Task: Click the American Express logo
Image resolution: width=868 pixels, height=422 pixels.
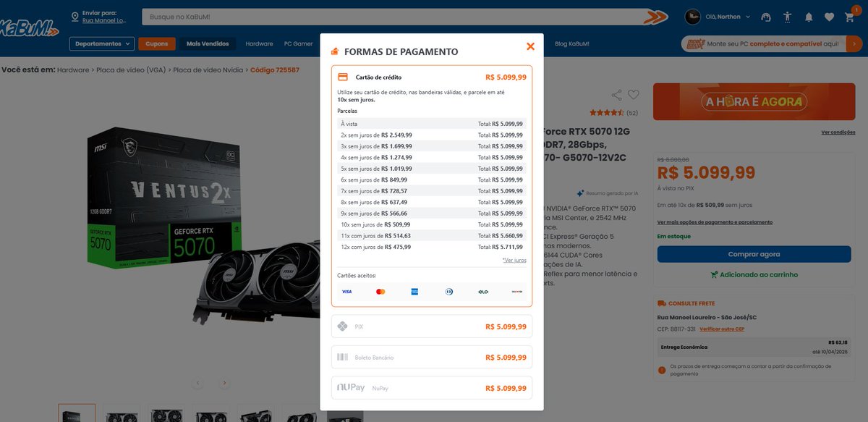Action: pyautogui.click(x=414, y=291)
